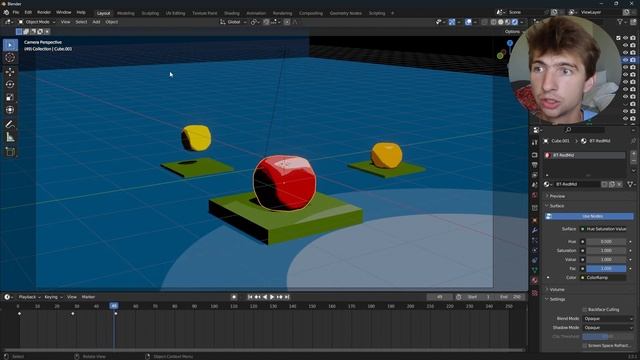
Task: Click the outliner filter funnel icon
Action: [620, 22]
